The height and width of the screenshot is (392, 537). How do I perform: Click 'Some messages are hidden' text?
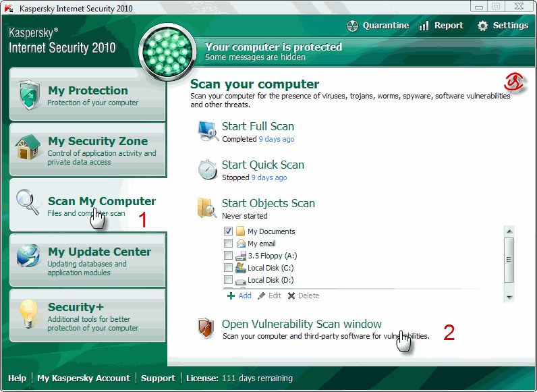255,57
